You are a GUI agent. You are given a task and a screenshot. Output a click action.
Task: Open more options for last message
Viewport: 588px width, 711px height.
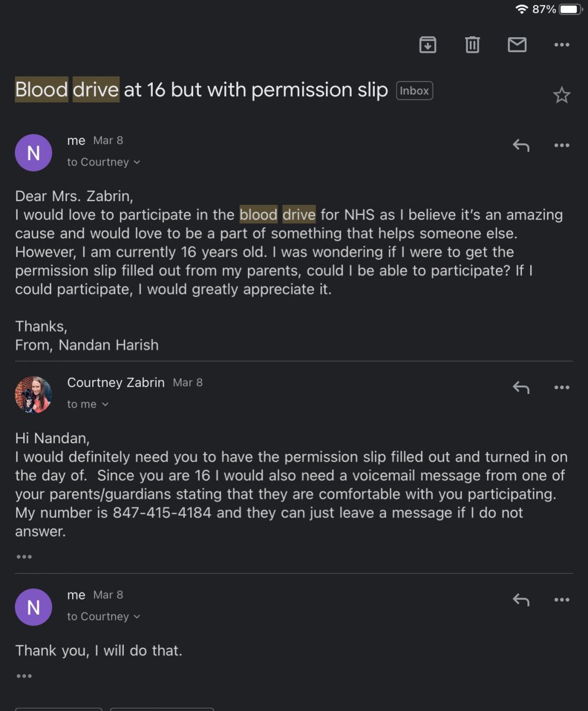[561, 600]
